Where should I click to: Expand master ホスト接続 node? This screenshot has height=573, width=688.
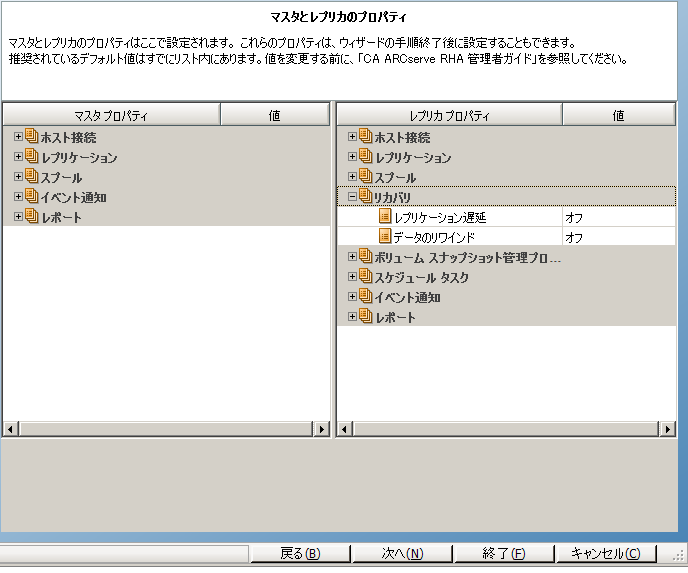click(18, 136)
